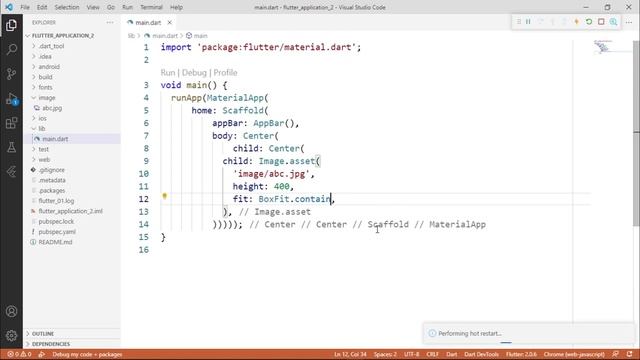Viewport: 640px width, 360px height.
Task: Expand the .dart_tool folder
Action: tap(51, 46)
